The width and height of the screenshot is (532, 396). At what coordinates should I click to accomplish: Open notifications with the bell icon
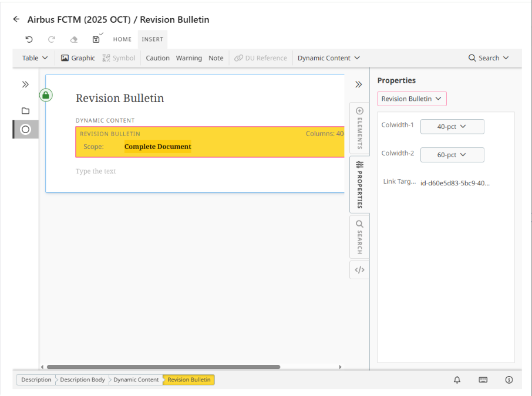(457, 380)
